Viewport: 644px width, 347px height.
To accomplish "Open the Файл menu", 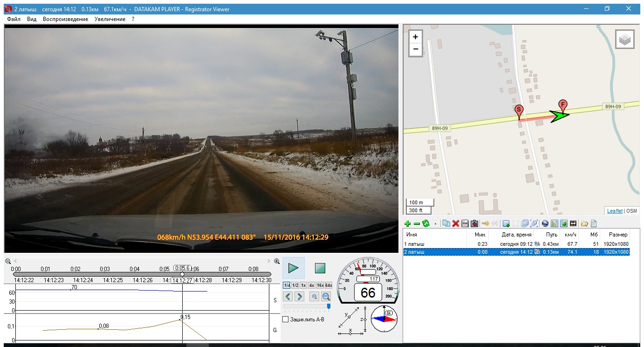I will click(14, 19).
